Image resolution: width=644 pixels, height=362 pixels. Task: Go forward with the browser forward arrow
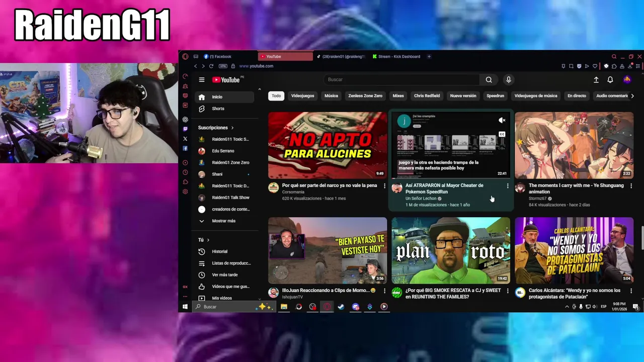click(x=203, y=66)
